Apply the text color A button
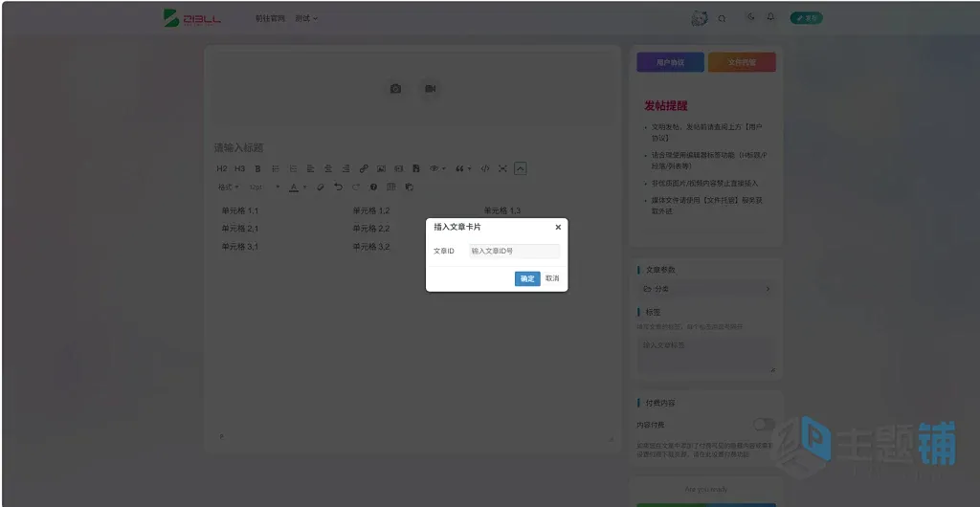This screenshot has height=507, width=980. (x=294, y=187)
